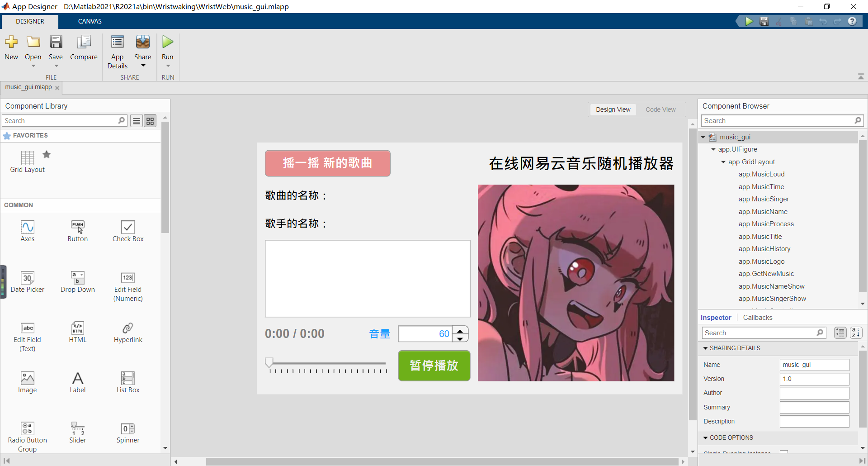Toggle Inspector alphabetical sort

point(856,333)
